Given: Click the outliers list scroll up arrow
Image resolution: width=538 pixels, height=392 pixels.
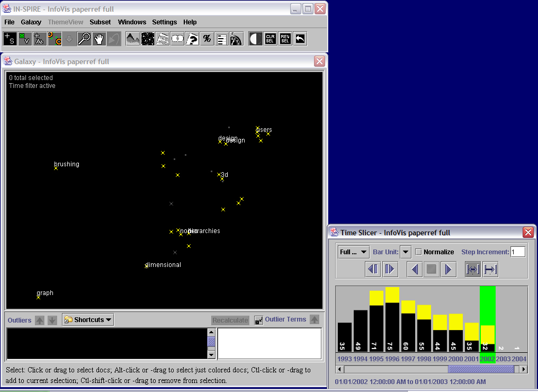Looking at the screenshot, I should click(211, 332).
